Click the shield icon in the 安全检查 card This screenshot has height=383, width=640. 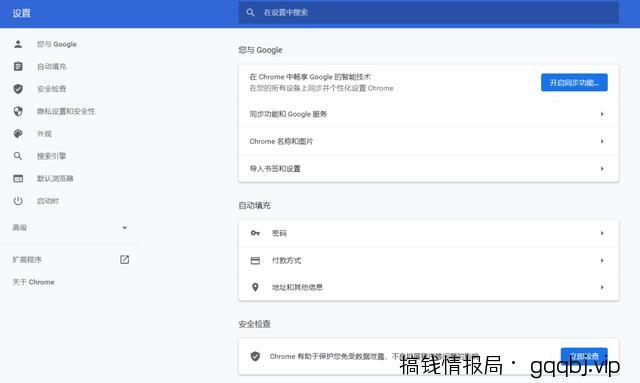[255, 356]
